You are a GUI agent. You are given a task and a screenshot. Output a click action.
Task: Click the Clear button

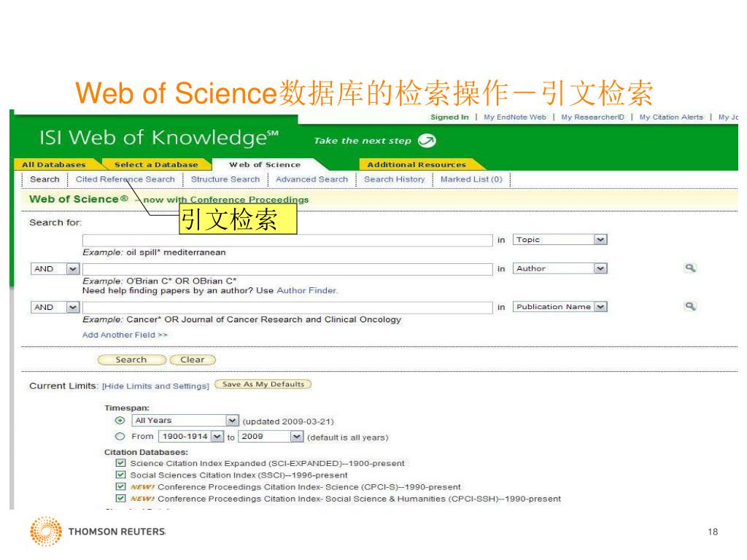tap(193, 359)
